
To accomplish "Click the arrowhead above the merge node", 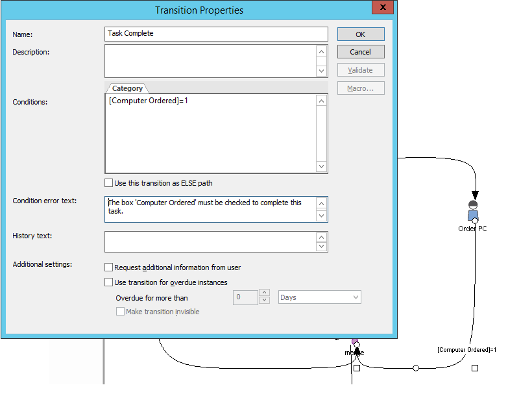I will click(x=357, y=350).
